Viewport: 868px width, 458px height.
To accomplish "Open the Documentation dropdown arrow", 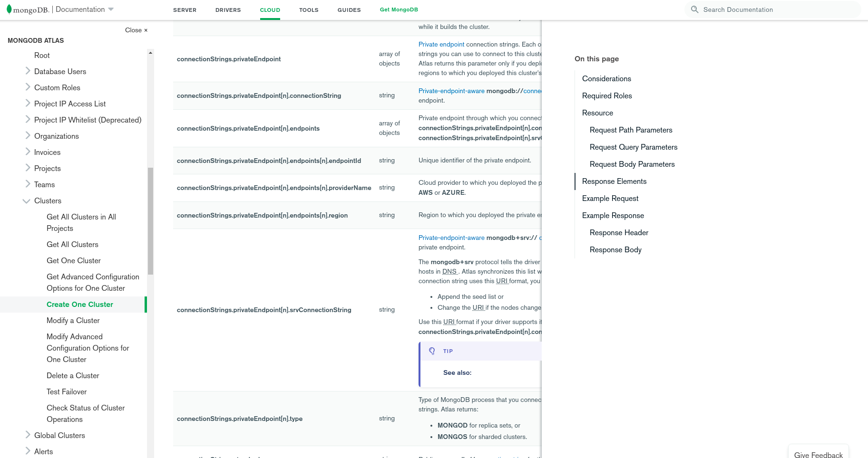I will tap(111, 10).
